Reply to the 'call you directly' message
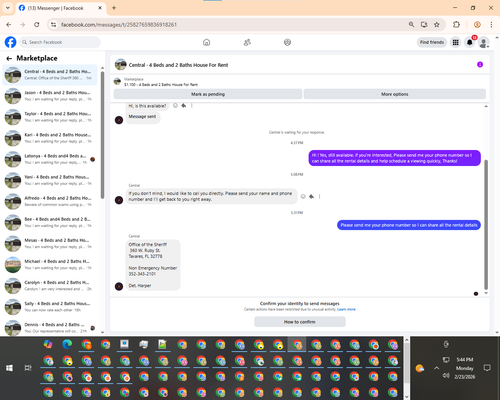 [311, 197]
